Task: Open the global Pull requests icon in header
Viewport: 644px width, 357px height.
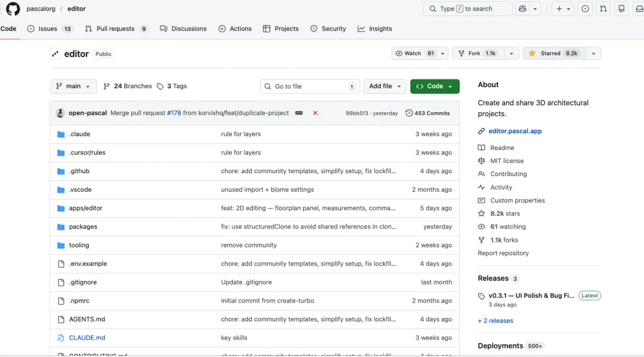Action: [603, 9]
